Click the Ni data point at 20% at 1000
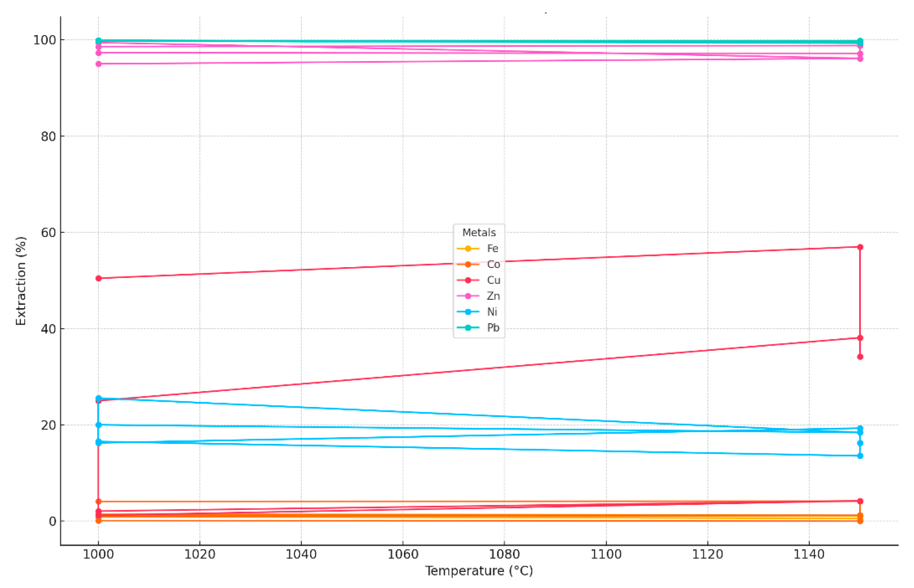Screen dimensions: 914x588 [x=98, y=425]
